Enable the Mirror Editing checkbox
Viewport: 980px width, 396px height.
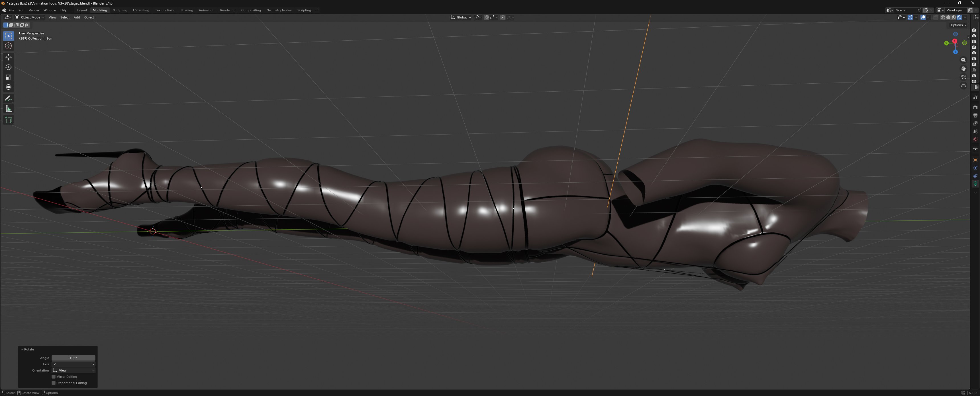click(x=54, y=377)
